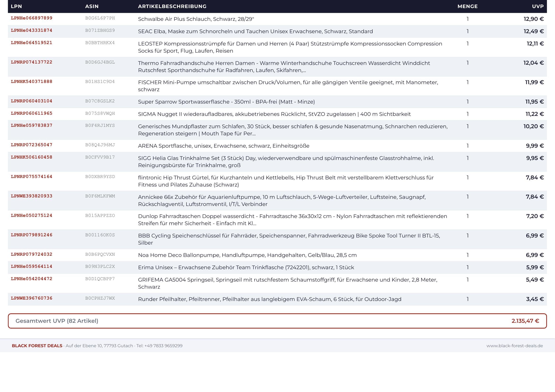The width and height of the screenshot is (555, 392).
Task: Click the Runder Pfeilhalter description
Action: coord(270,299)
